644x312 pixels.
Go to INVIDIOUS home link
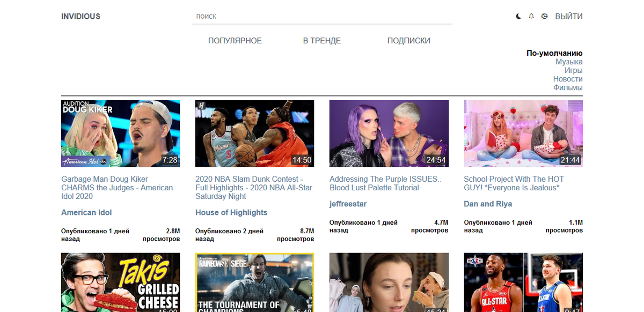point(80,17)
